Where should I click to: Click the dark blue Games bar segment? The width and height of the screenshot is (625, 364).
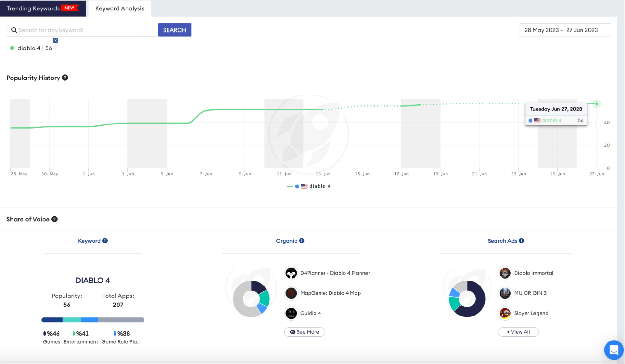52,320
